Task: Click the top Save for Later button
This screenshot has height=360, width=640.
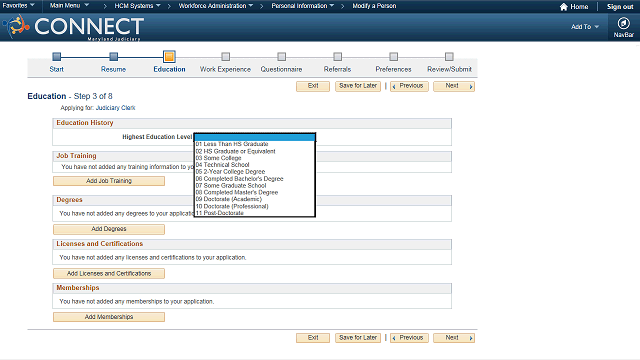Action: (x=358, y=86)
